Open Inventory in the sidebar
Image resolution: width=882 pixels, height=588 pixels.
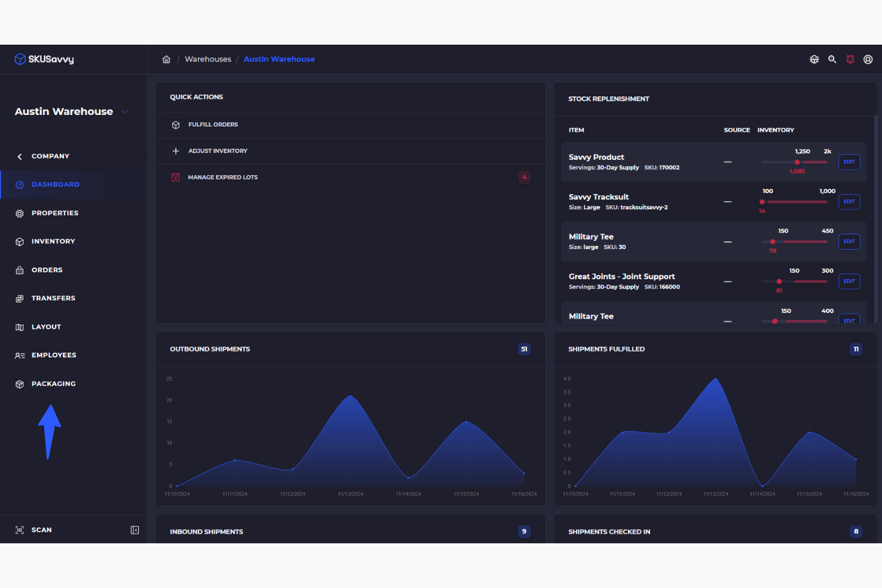tap(53, 241)
